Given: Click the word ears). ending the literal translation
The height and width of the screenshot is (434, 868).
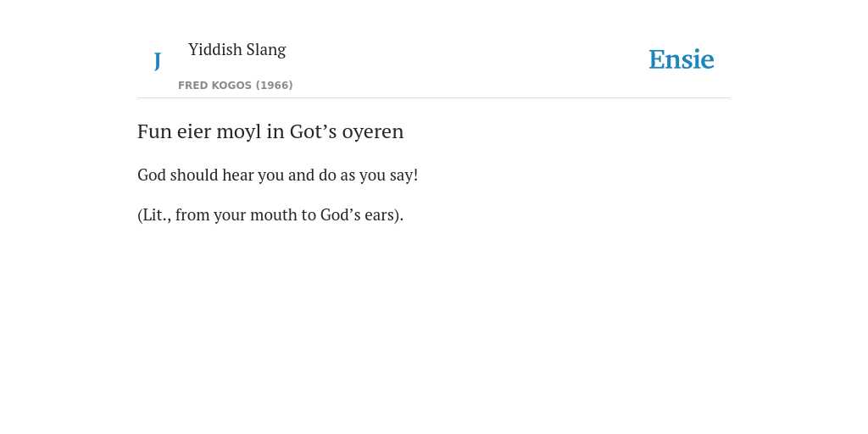Looking at the screenshot, I should point(384,214).
